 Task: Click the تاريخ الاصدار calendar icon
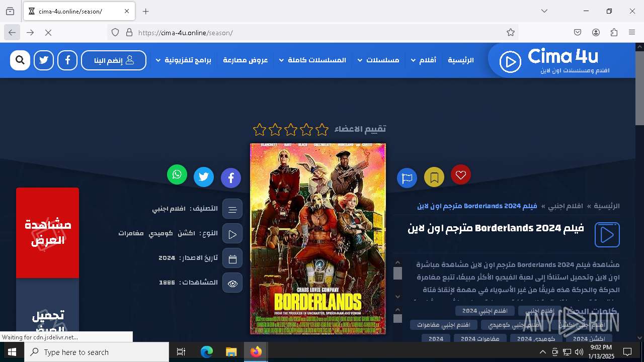pyautogui.click(x=232, y=258)
